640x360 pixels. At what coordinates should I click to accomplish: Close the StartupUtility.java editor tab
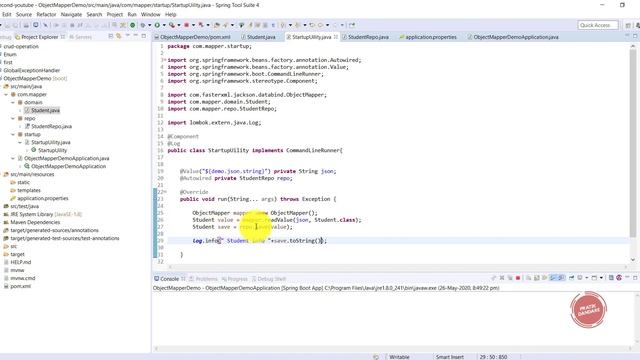(x=336, y=37)
